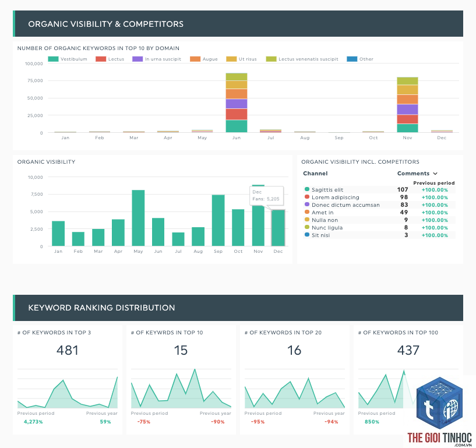Click the Keywords in Top 10 sparkline chart
The image size is (476, 448).
click(181, 389)
